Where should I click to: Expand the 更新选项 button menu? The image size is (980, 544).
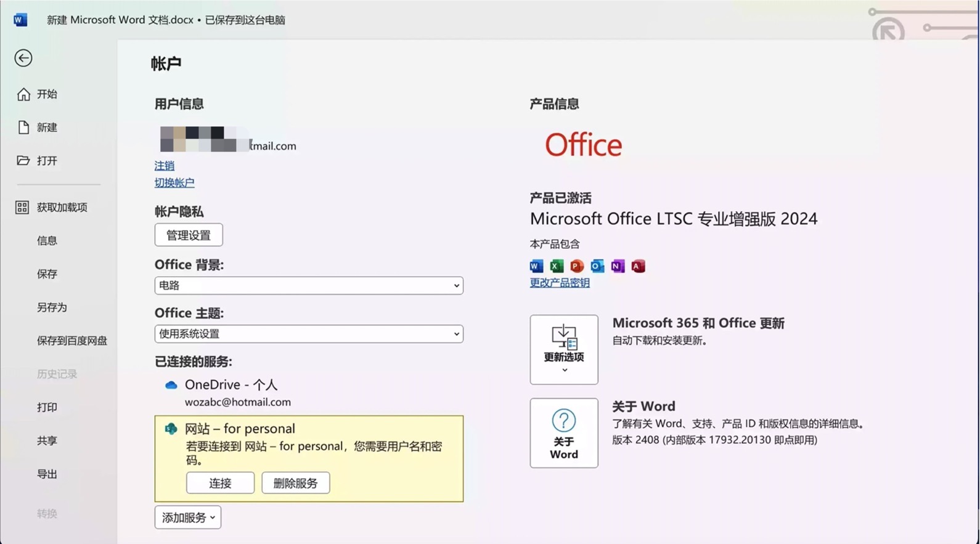[x=564, y=350]
